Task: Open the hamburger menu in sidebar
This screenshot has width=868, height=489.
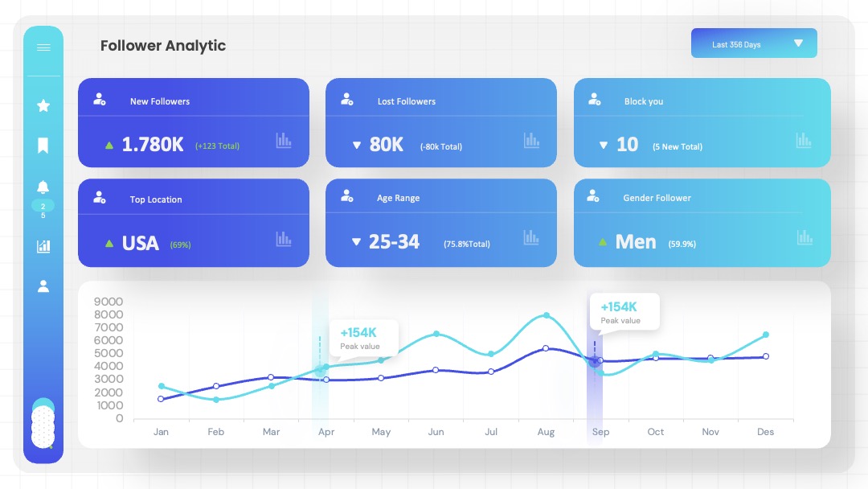Action: (x=43, y=47)
